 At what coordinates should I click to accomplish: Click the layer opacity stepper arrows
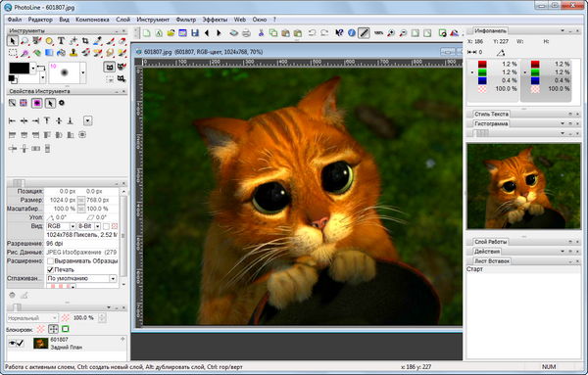102,318
